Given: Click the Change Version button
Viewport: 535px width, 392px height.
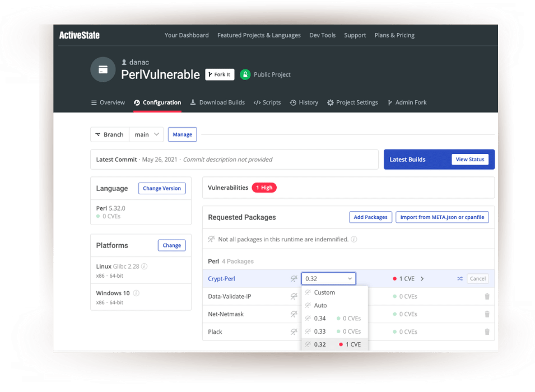Looking at the screenshot, I should (x=162, y=188).
